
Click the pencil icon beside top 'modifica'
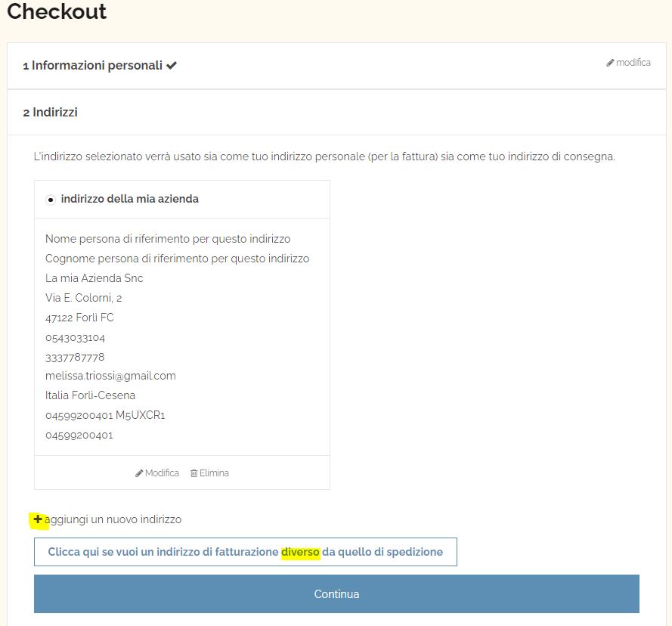[x=610, y=63]
